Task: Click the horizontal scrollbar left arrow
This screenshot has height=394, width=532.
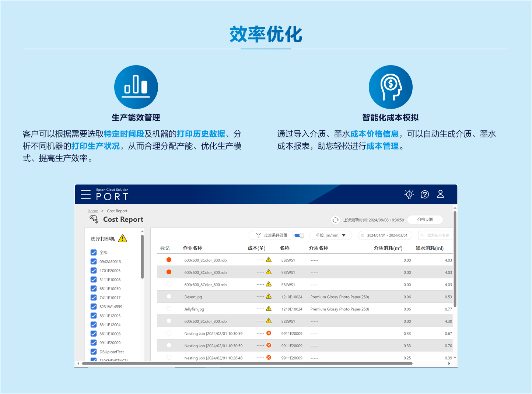Action: tap(78, 363)
